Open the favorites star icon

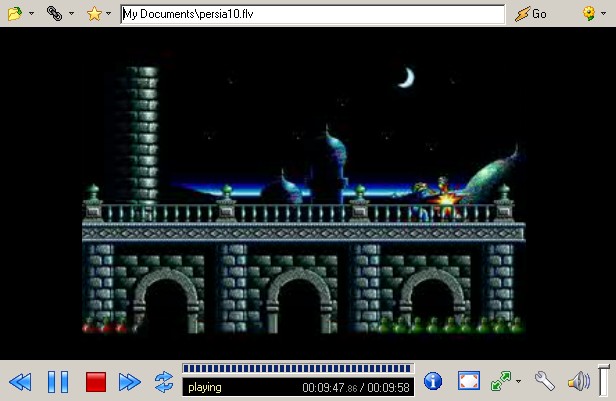pos(94,14)
